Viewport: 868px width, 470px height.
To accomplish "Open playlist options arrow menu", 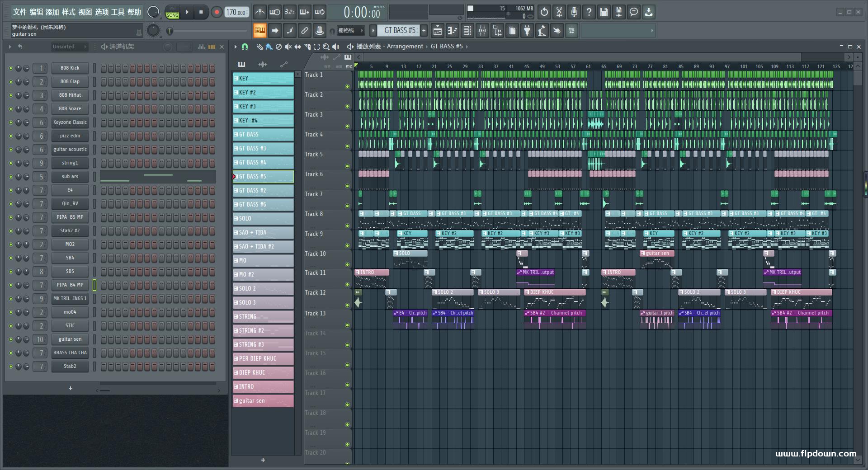I will pyautogui.click(x=236, y=47).
